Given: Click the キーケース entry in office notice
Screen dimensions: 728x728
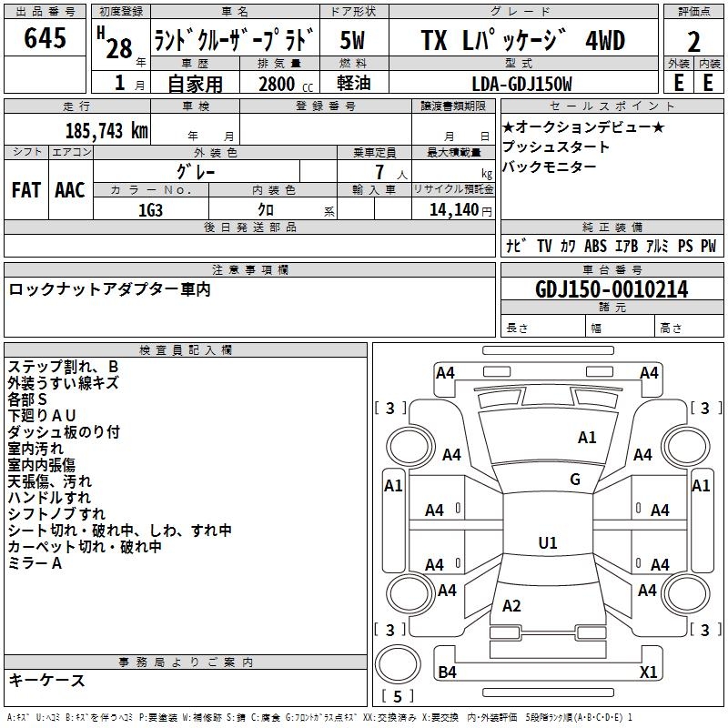Looking at the screenshot, I should coord(46,680).
